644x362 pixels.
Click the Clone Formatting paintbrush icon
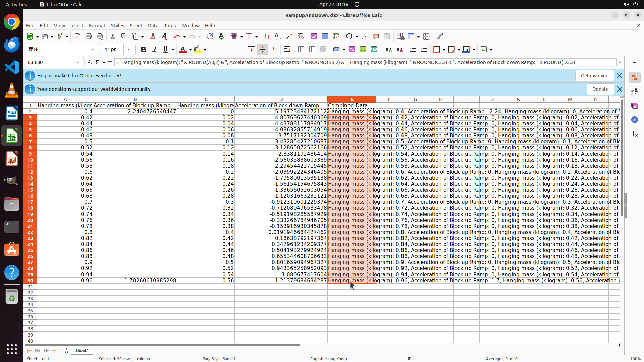[x=152, y=36]
